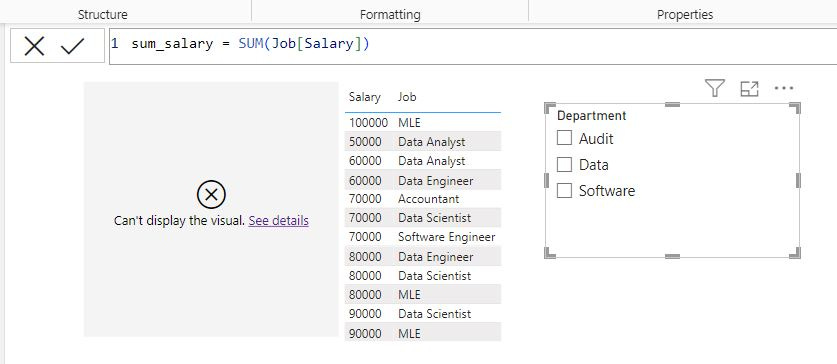Image resolution: width=837 pixels, height=364 pixels.
Task: Tick the Audit department checkbox
Action: tap(564, 138)
